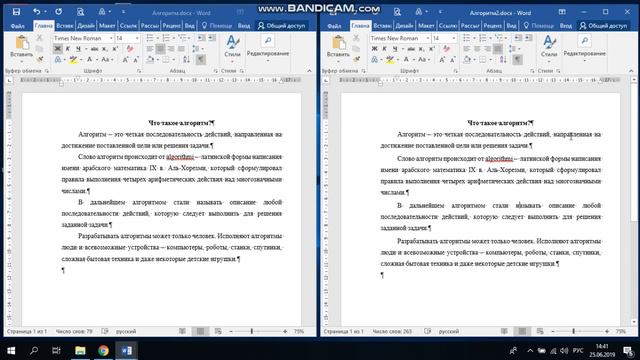Image resolution: width=640 pixels, height=360 pixels.
Task: Cut selection in left window ribbon
Action: [40, 38]
